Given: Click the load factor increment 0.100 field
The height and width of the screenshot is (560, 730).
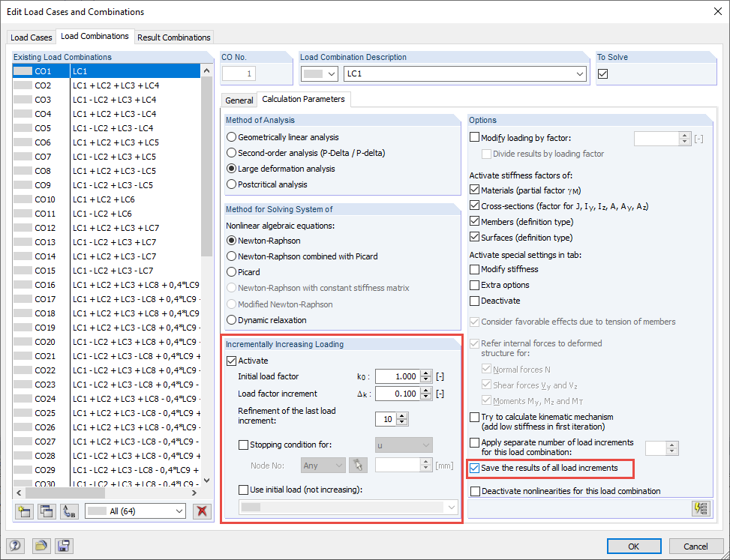Looking at the screenshot, I should (x=398, y=394).
